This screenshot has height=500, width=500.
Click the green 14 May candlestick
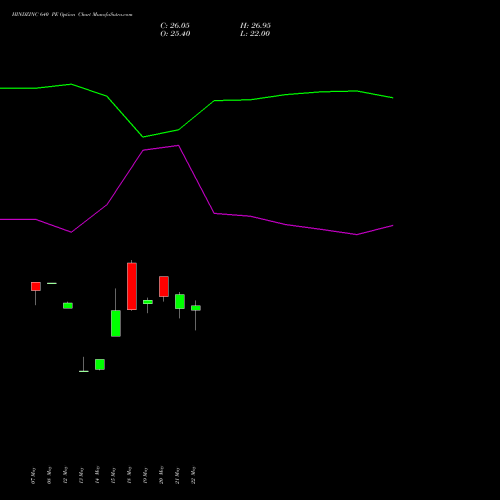click(x=100, y=364)
